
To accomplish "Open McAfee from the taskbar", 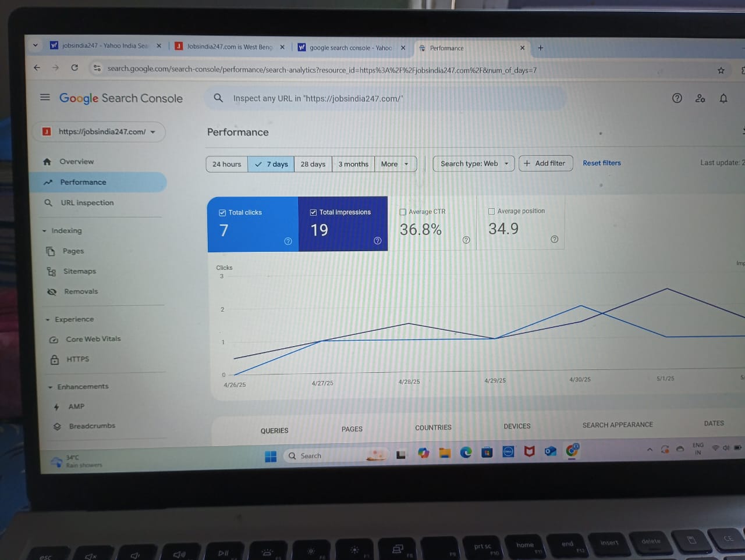I will click(529, 451).
